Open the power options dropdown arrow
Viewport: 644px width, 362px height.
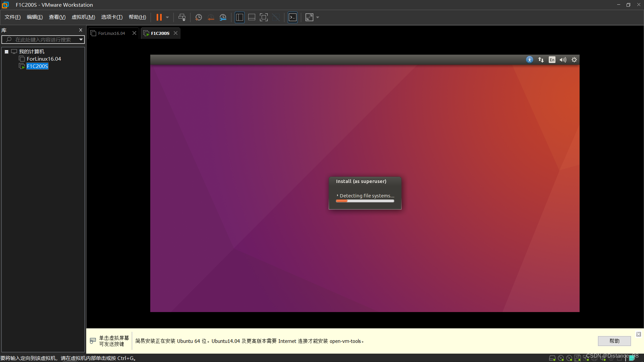coord(167,17)
